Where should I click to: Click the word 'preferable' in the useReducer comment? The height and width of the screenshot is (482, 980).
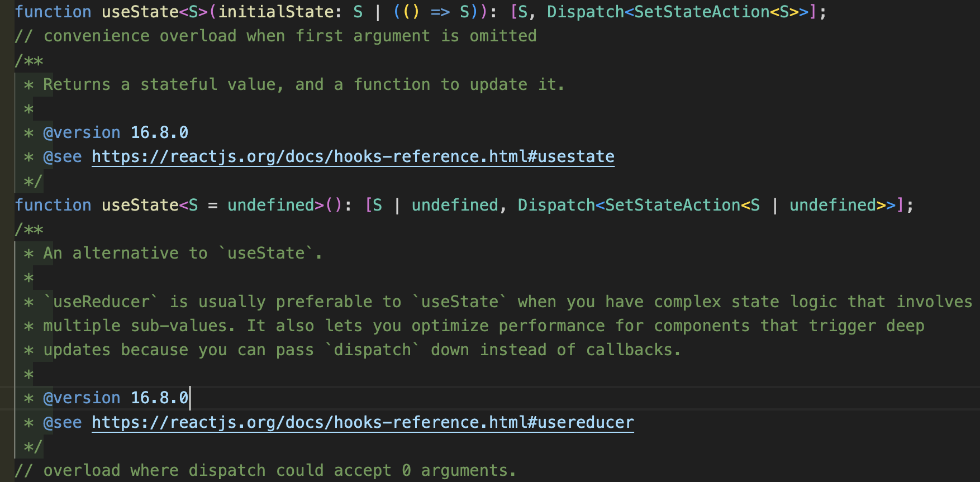coord(324,302)
